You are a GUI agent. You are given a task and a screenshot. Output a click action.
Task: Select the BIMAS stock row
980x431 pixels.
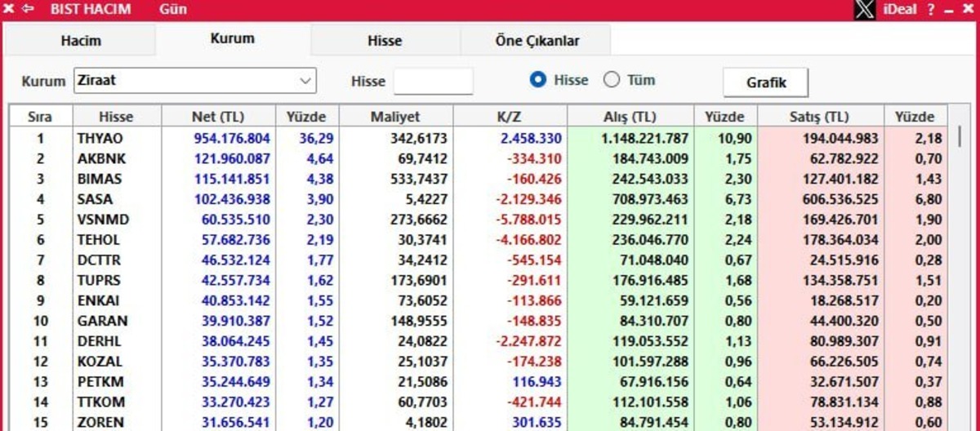[479, 179]
